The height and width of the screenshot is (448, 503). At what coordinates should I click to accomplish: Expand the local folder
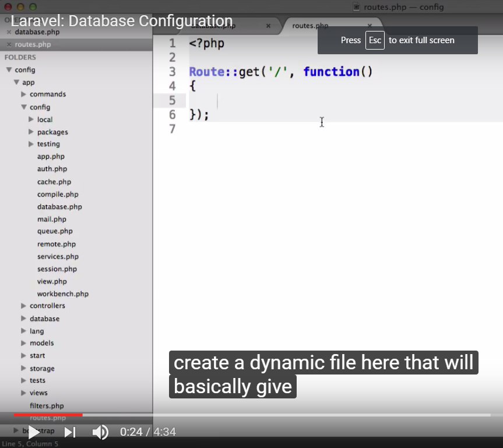31,119
